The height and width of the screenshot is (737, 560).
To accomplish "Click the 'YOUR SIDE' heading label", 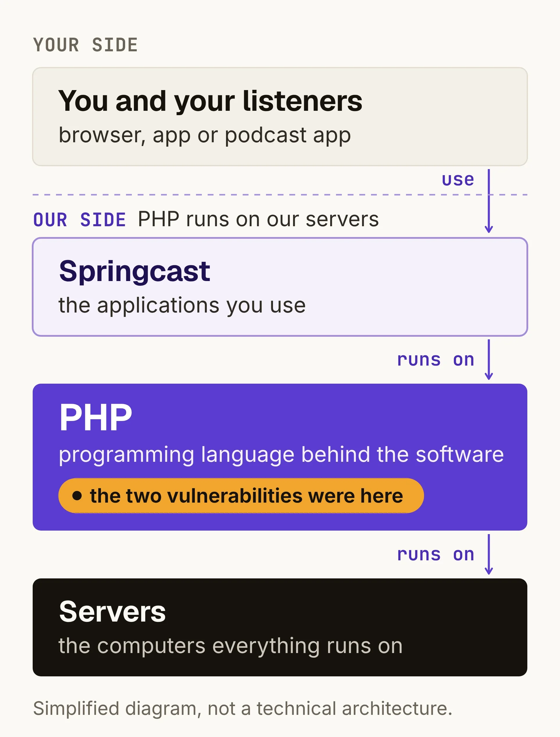I will click(x=85, y=45).
